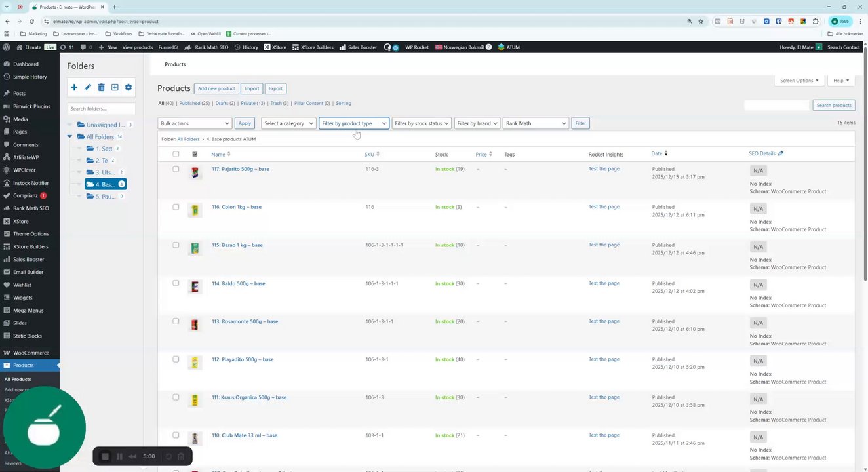This screenshot has width=868, height=472.
Task: Collapse the All Folders tree node
Action: coord(70,137)
